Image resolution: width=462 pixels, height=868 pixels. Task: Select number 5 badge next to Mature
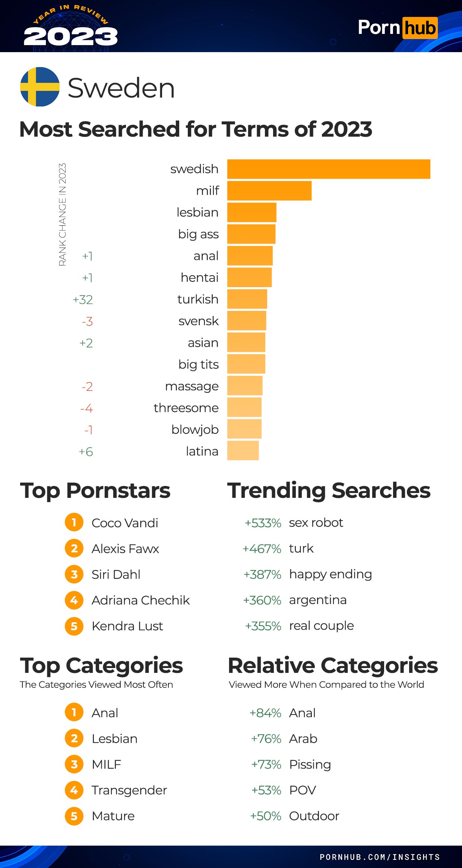coord(74,816)
